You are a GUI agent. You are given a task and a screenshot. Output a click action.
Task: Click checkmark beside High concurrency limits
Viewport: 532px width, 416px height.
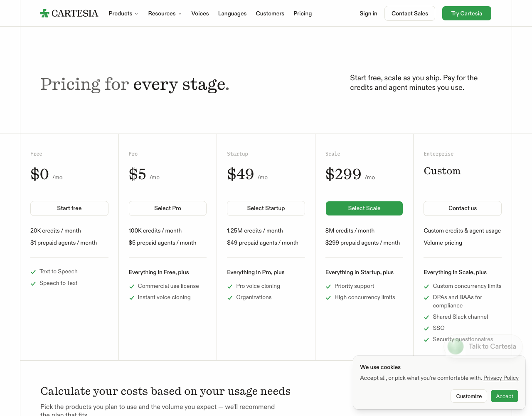[x=328, y=298]
